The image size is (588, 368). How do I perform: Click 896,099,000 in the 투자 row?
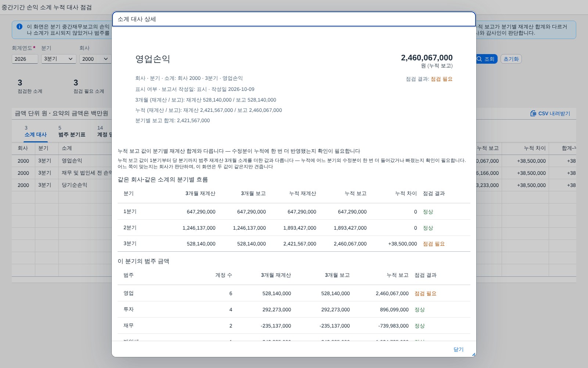pyautogui.click(x=394, y=309)
